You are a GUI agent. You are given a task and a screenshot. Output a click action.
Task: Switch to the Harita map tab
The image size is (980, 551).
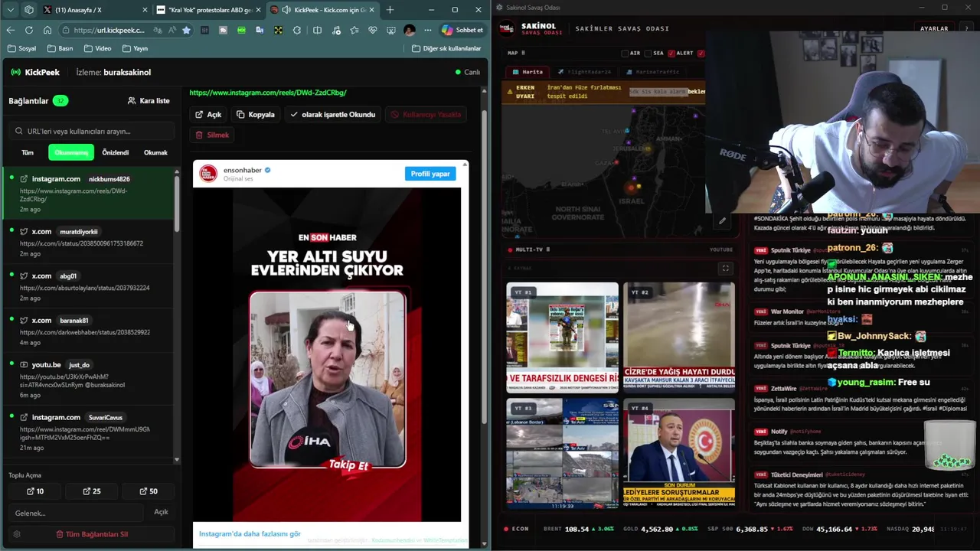[x=528, y=72]
